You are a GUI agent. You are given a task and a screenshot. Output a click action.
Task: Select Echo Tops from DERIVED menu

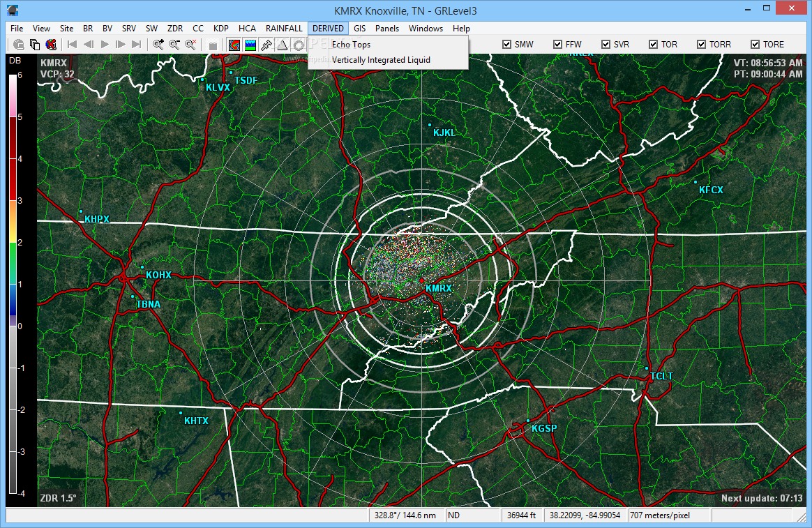click(x=389, y=45)
